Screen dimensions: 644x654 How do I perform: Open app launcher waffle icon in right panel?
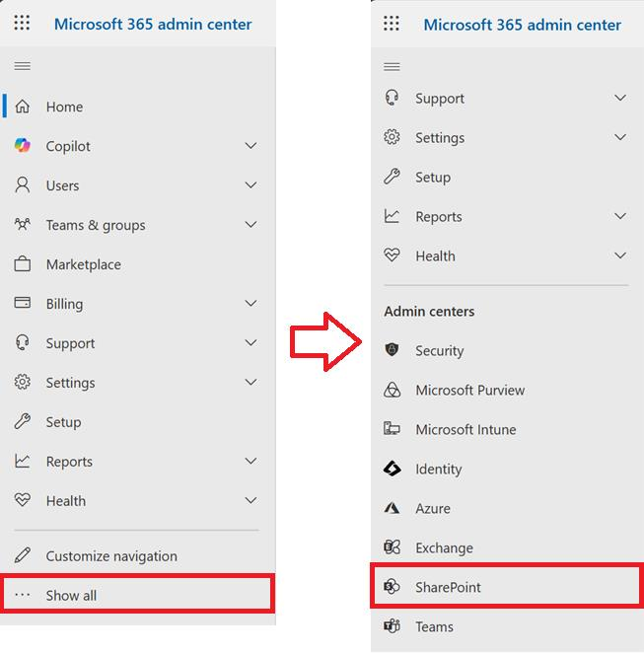point(392,23)
